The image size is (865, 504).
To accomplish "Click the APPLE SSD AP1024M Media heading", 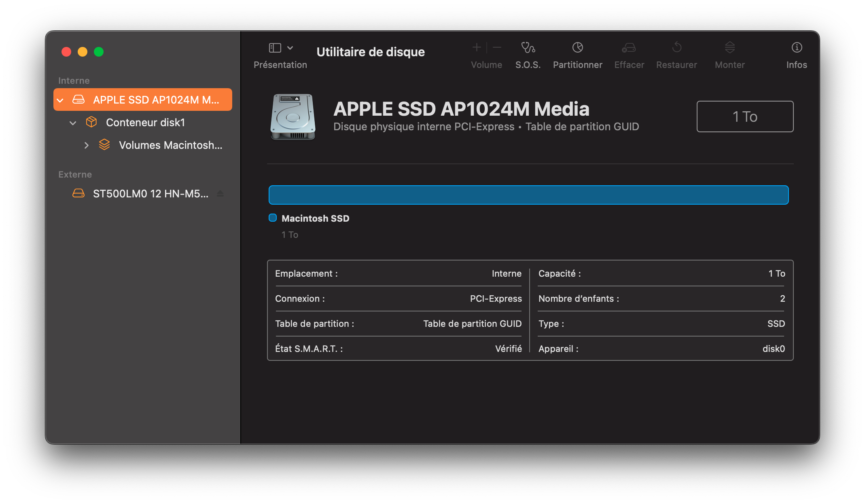I will pos(461,108).
